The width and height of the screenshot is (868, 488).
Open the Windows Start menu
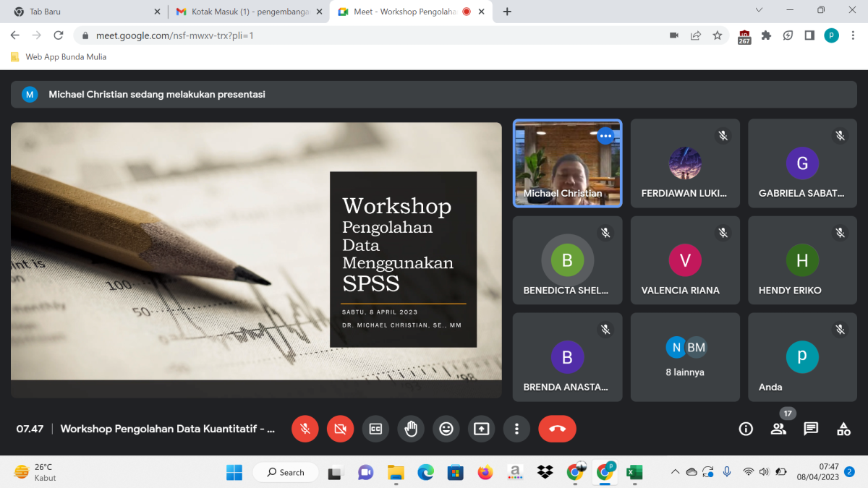pyautogui.click(x=234, y=472)
